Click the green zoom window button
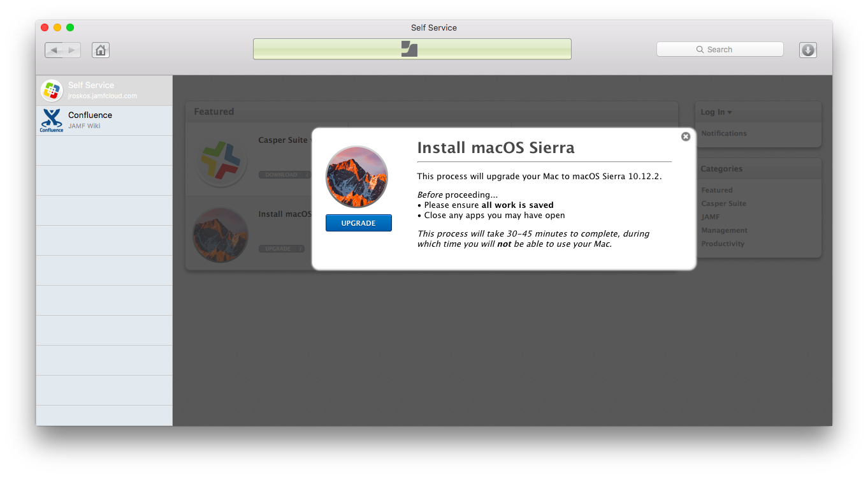This screenshot has height=477, width=868. 70,27
